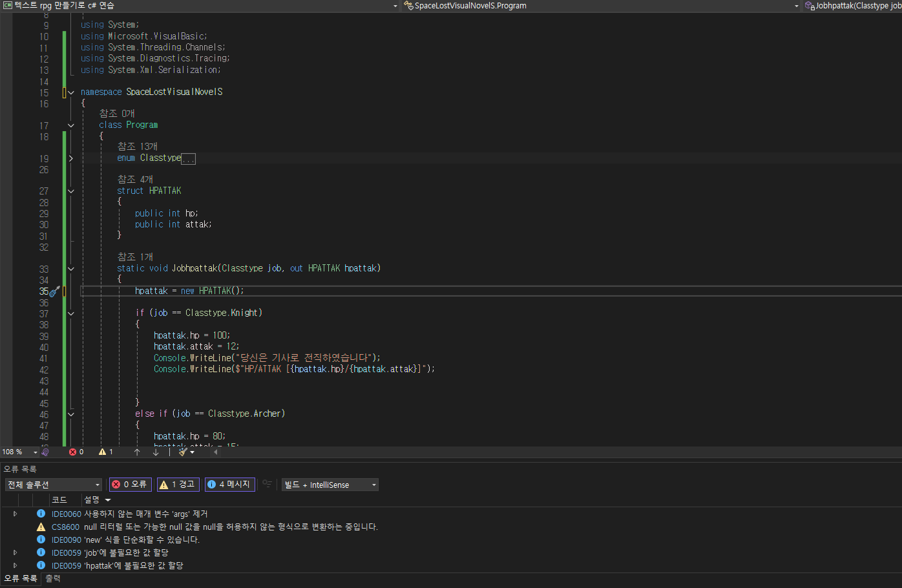
Task: Click the '참조 0개' CodeLens above class Program
Action: click(x=117, y=113)
